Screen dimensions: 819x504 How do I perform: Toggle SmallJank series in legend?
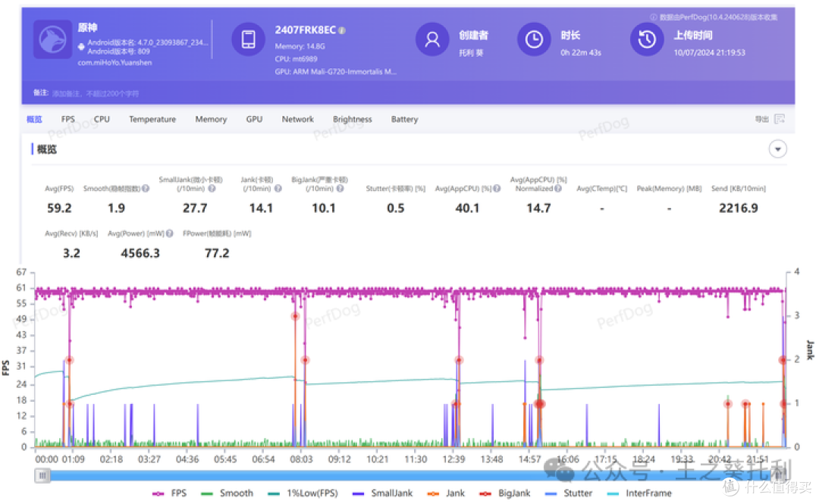[382, 493]
